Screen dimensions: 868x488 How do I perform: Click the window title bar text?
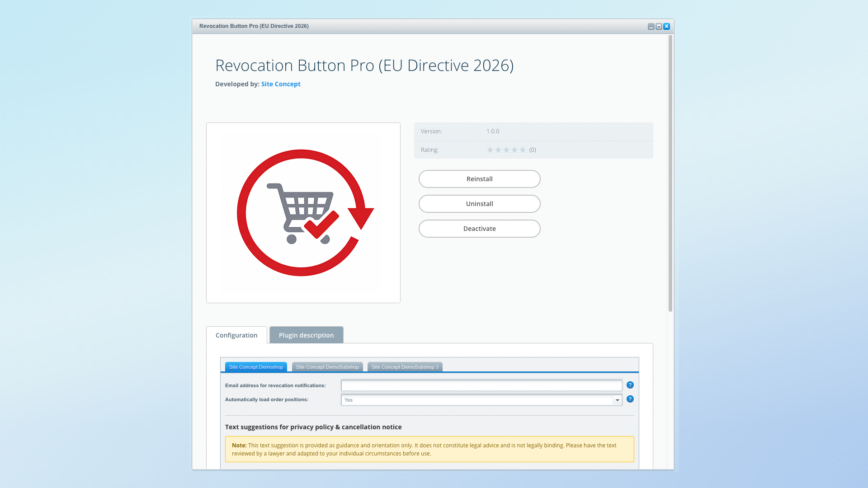254,26
